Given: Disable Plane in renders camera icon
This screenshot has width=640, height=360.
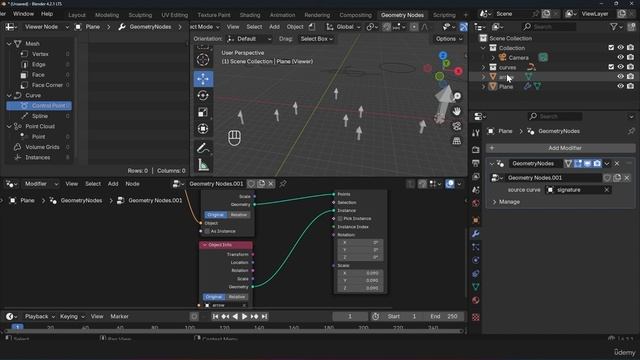Looking at the screenshot, I should [x=630, y=86].
